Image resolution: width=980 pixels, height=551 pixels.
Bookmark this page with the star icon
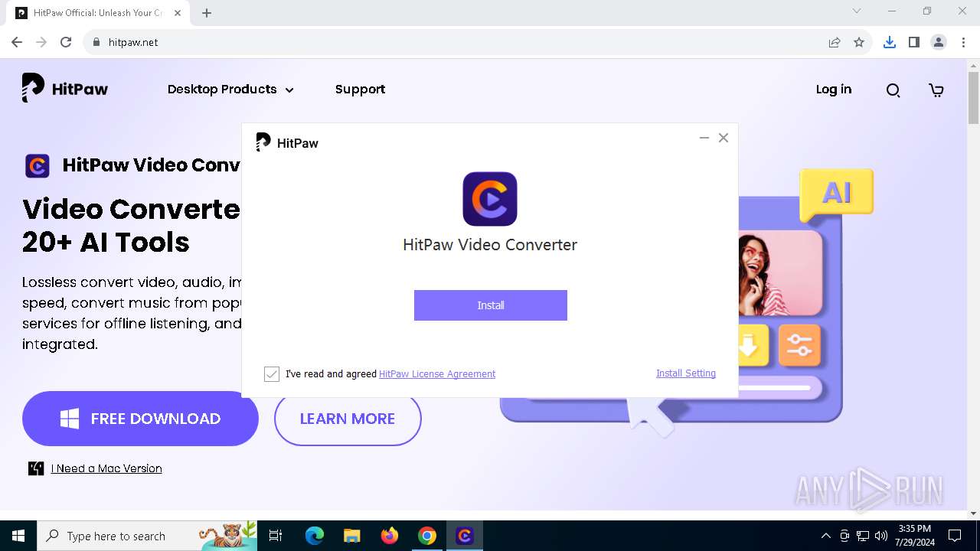point(859,42)
